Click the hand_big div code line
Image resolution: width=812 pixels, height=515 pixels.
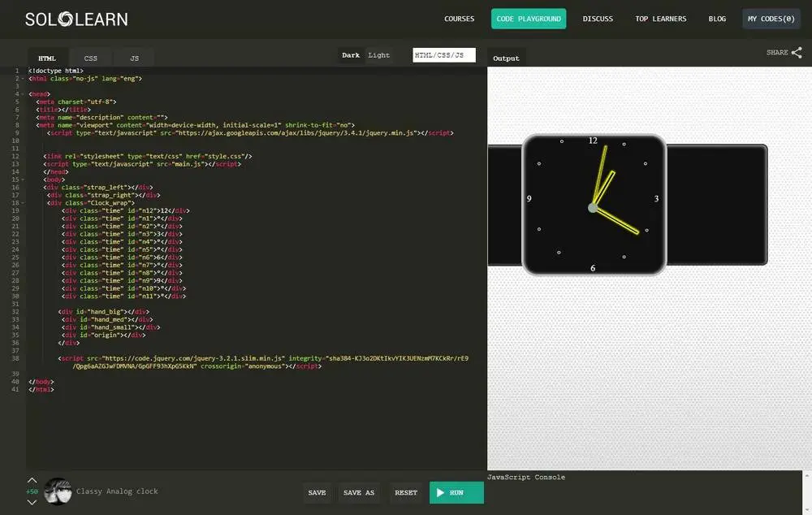104,312
